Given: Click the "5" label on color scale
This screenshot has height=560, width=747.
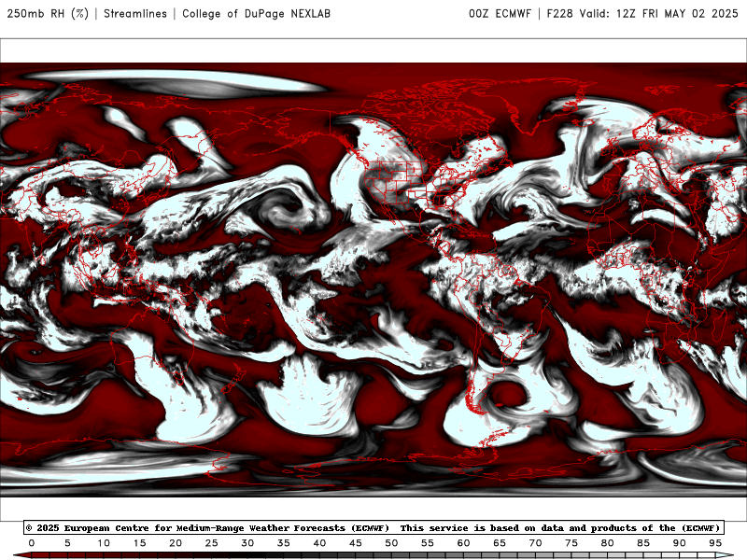Looking at the screenshot, I should pyautogui.click(x=67, y=543).
